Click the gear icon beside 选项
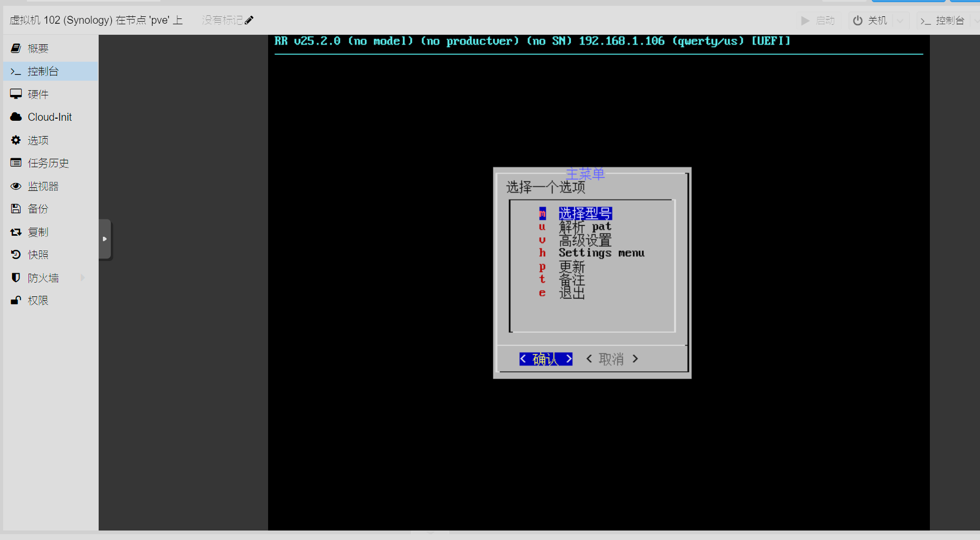This screenshot has height=540, width=980. point(16,140)
